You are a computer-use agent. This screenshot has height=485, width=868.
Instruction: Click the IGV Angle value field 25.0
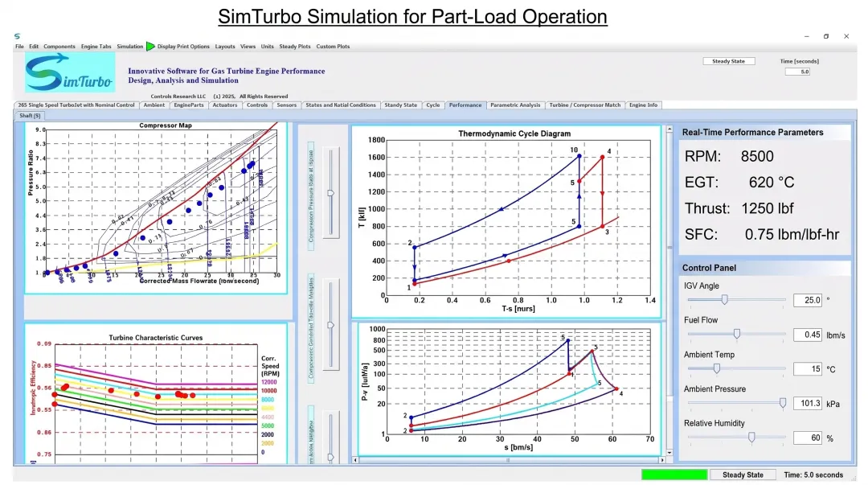(x=808, y=300)
